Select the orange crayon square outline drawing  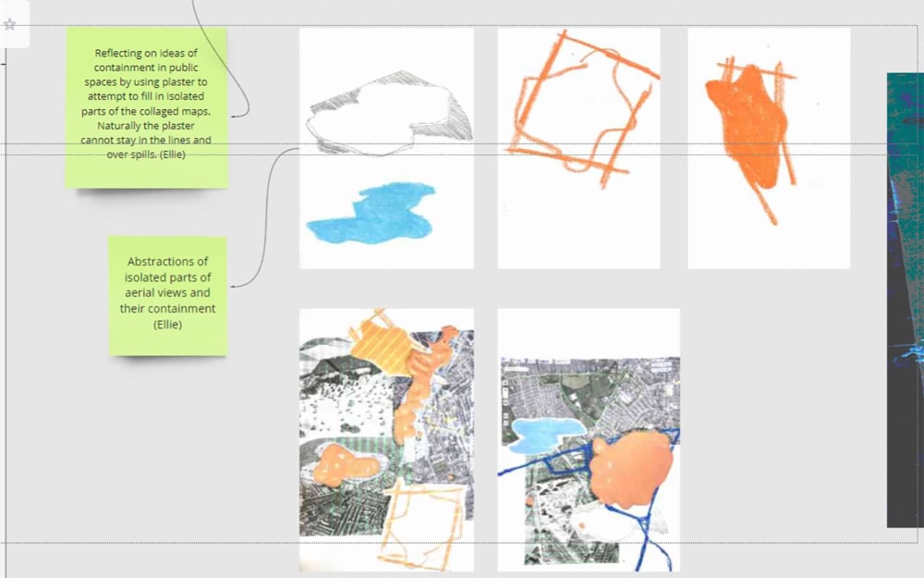[x=578, y=149]
